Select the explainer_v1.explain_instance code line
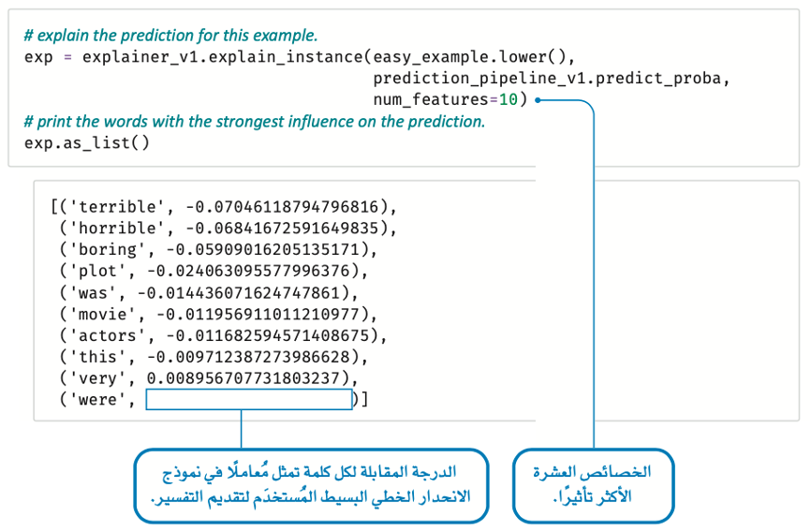 [300, 57]
